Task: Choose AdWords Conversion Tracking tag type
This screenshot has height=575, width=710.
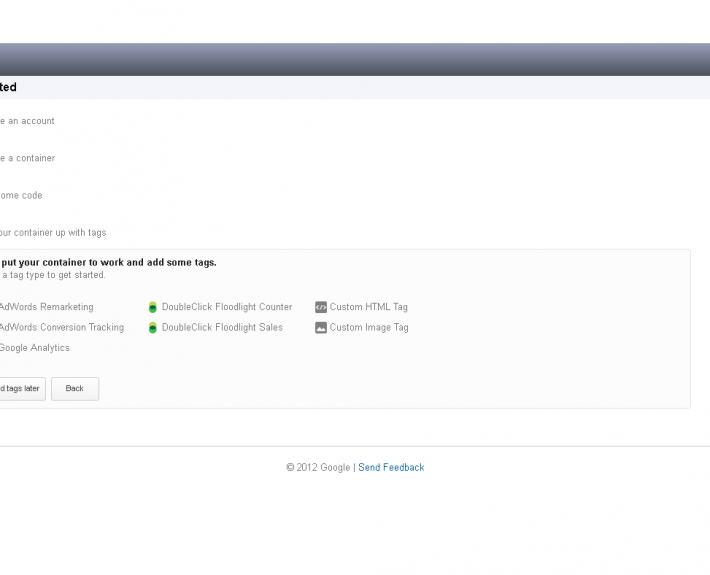Action: [61, 327]
